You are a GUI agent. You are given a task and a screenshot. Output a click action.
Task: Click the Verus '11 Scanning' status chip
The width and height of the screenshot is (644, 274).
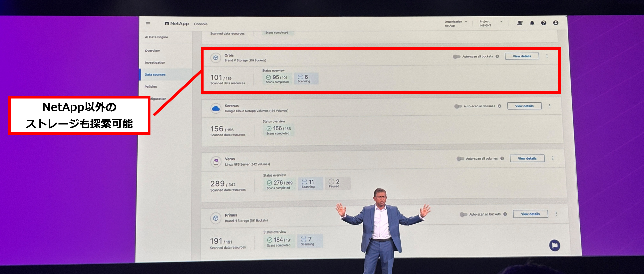coord(310,184)
